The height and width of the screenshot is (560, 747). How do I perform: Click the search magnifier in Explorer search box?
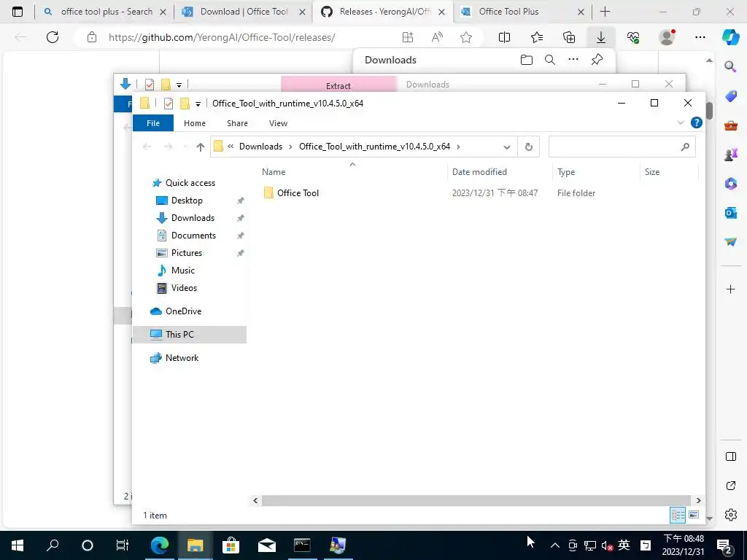pyautogui.click(x=685, y=147)
